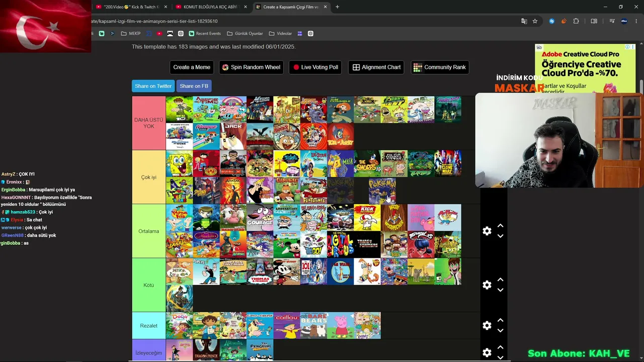
Task: Move İzleyeceğim tier up with arrow
Action: [x=500, y=347]
